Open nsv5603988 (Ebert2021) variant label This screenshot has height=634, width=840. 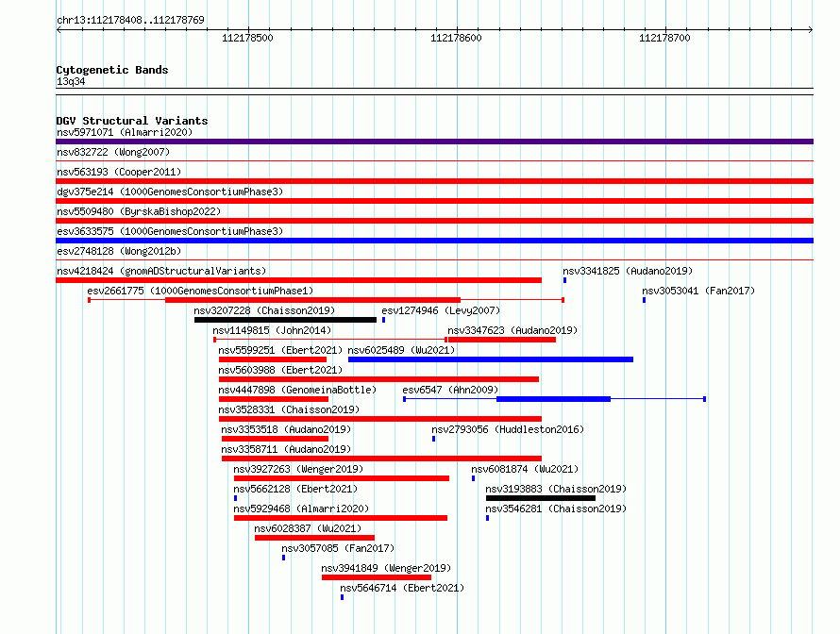pos(280,370)
